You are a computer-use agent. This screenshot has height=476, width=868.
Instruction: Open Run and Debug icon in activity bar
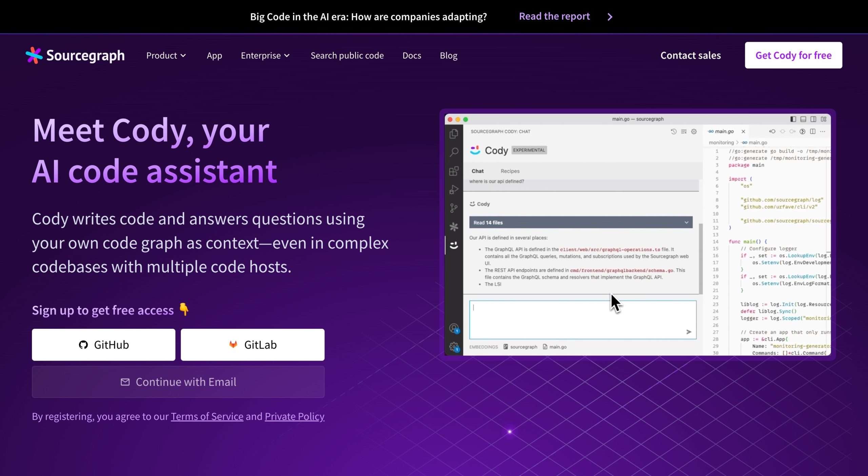click(x=454, y=189)
